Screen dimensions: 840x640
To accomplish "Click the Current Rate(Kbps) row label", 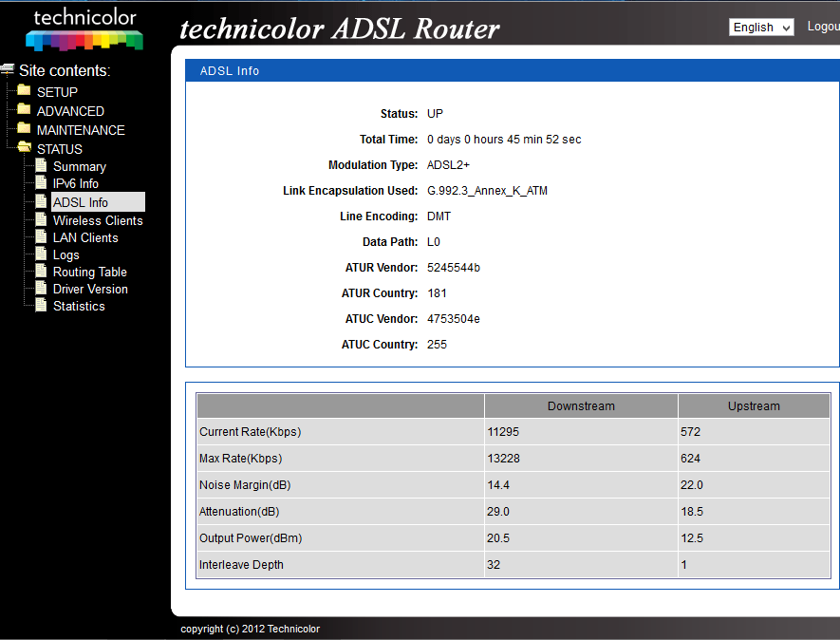I will 251,432.
